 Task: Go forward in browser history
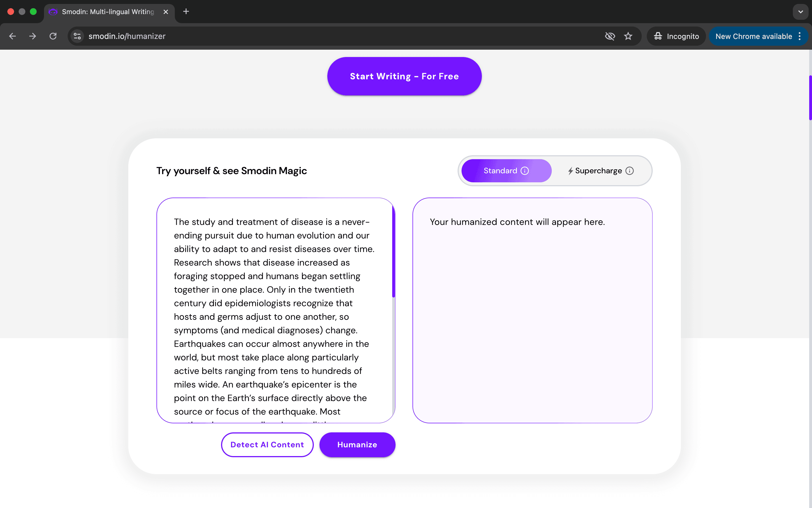(x=32, y=36)
